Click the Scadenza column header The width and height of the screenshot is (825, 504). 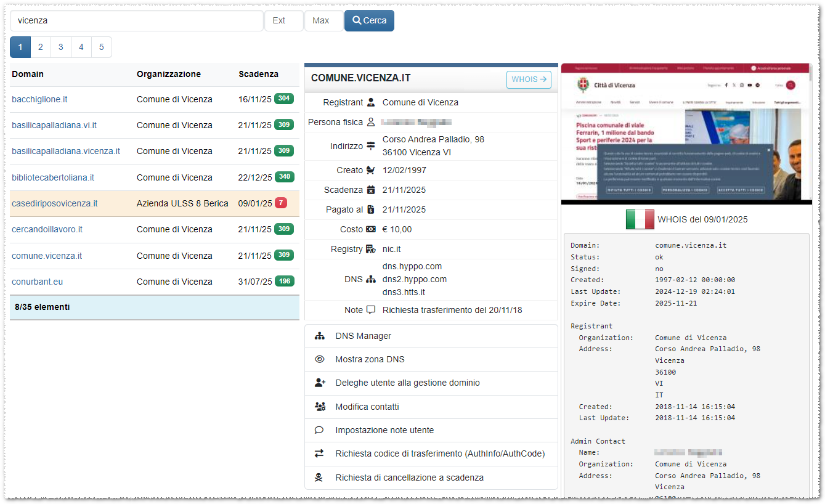[x=259, y=74]
